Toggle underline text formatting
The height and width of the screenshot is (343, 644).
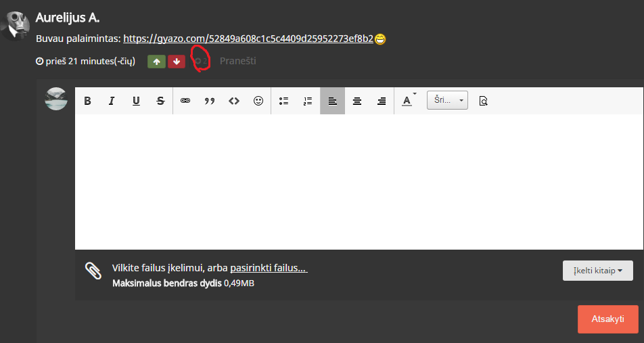(x=136, y=101)
